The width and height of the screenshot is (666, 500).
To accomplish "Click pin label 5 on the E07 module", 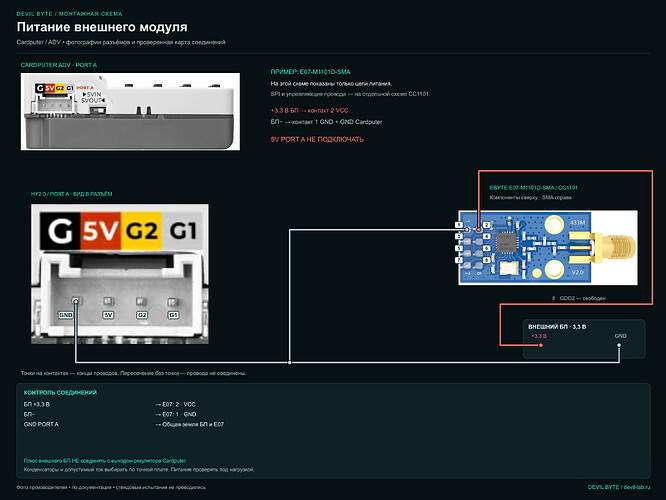I will [459, 248].
